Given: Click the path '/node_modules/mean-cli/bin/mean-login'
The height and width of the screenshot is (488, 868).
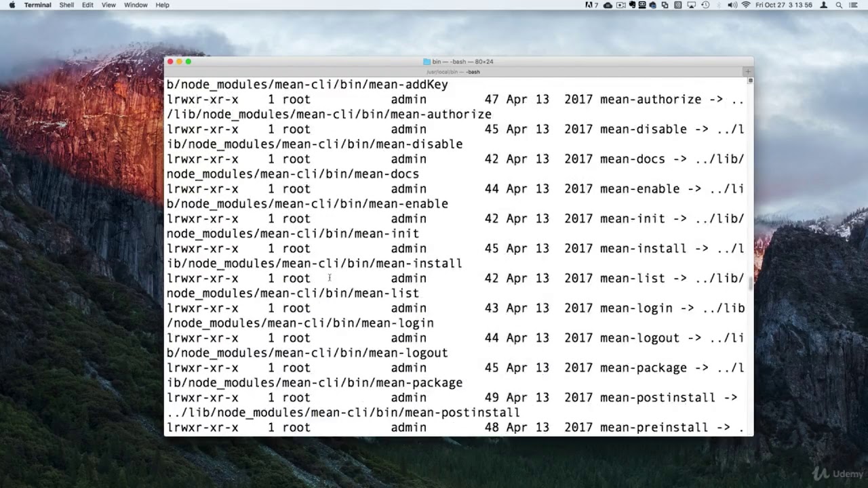Looking at the screenshot, I should (x=300, y=323).
